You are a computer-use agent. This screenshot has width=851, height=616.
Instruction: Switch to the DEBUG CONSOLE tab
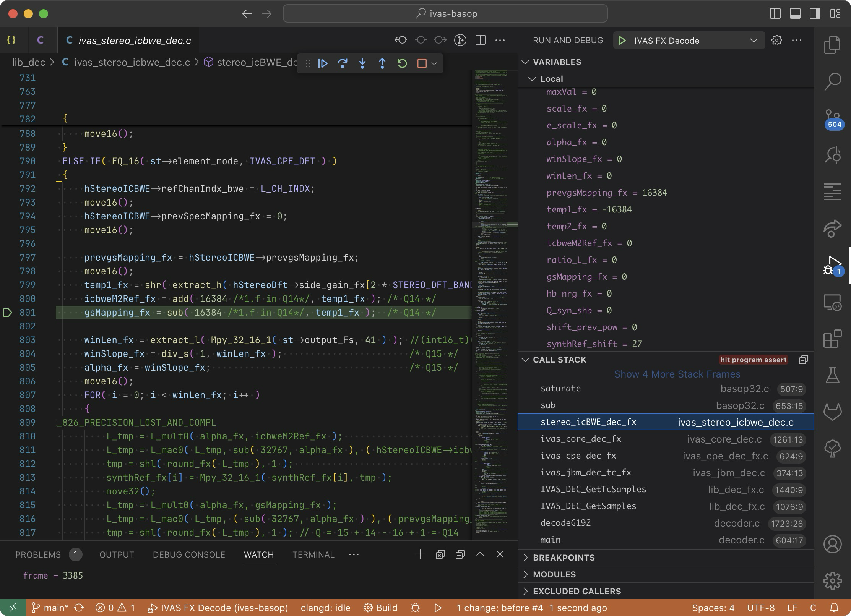[x=189, y=554]
